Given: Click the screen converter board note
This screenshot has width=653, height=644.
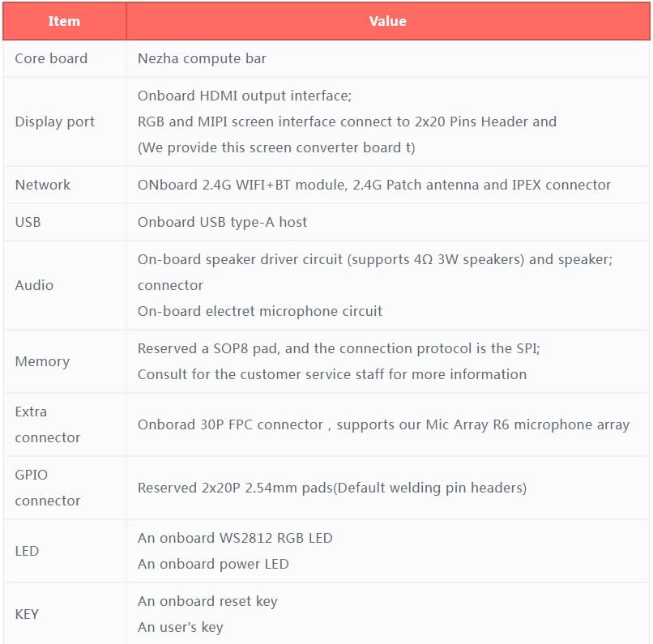Looking at the screenshot, I should (276, 147).
